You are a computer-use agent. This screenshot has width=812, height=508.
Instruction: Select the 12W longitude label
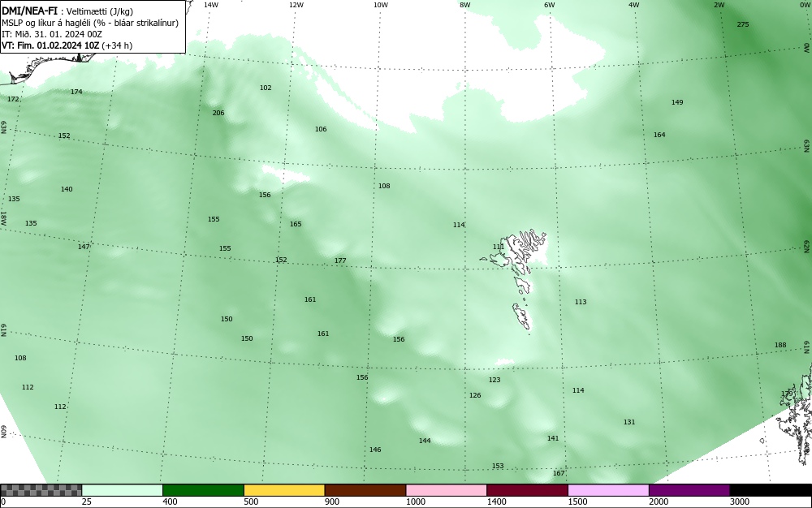coord(296,5)
